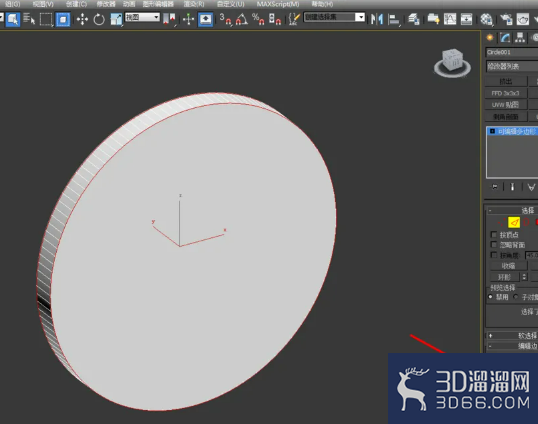This screenshot has height=424, width=538.
Task: Open the 视图(V) menu
Action: (43, 4)
